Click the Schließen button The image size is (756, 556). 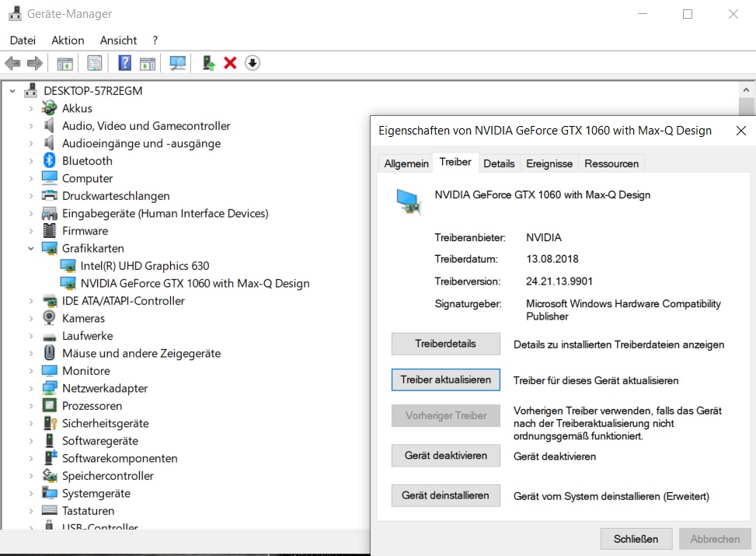tap(636, 539)
